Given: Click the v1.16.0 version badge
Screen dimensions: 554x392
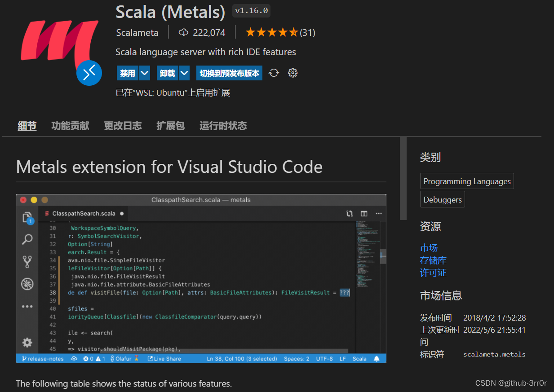Looking at the screenshot, I should coord(251,11).
